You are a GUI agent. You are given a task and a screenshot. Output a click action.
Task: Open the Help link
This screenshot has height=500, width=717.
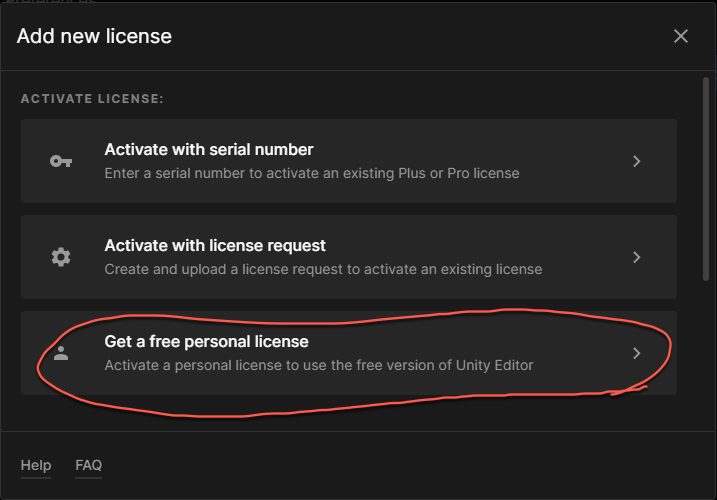(x=36, y=465)
